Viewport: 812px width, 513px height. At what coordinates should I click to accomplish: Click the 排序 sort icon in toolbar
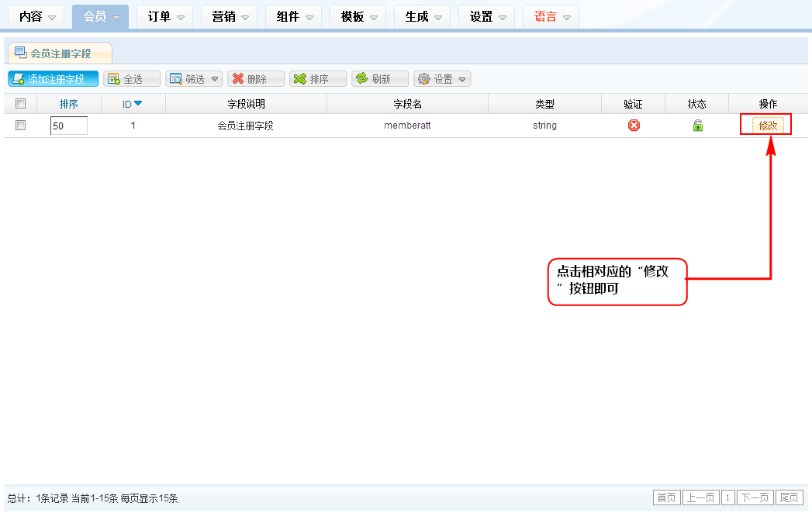299,79
